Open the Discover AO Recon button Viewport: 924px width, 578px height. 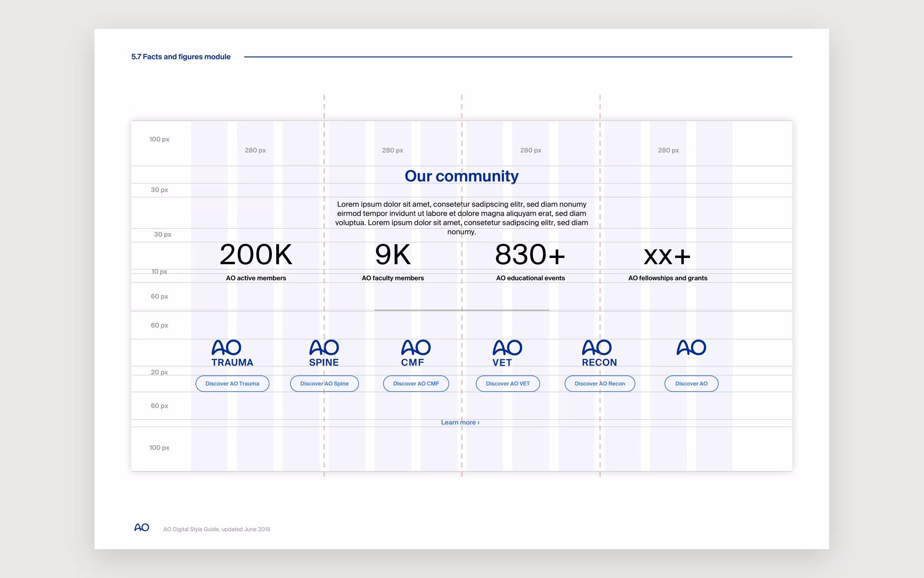click(600, 383)
